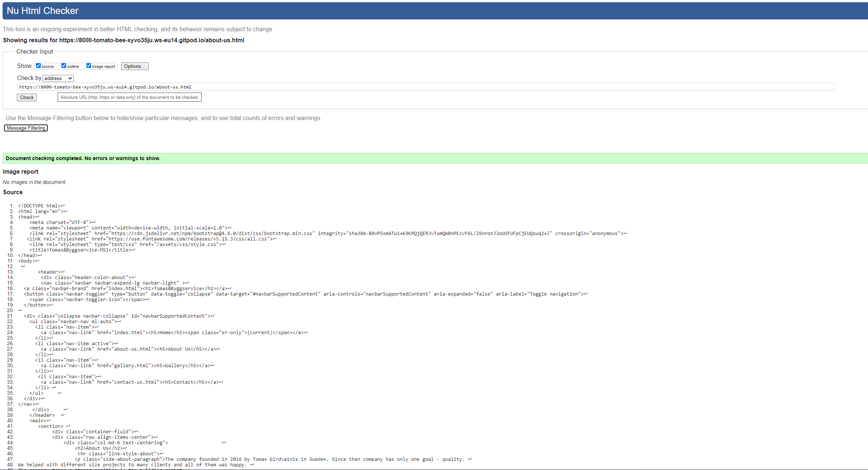Screen dimensions: 868x470
Task: Toggle the outline checkbox
Action: click(x=63, y=65)
